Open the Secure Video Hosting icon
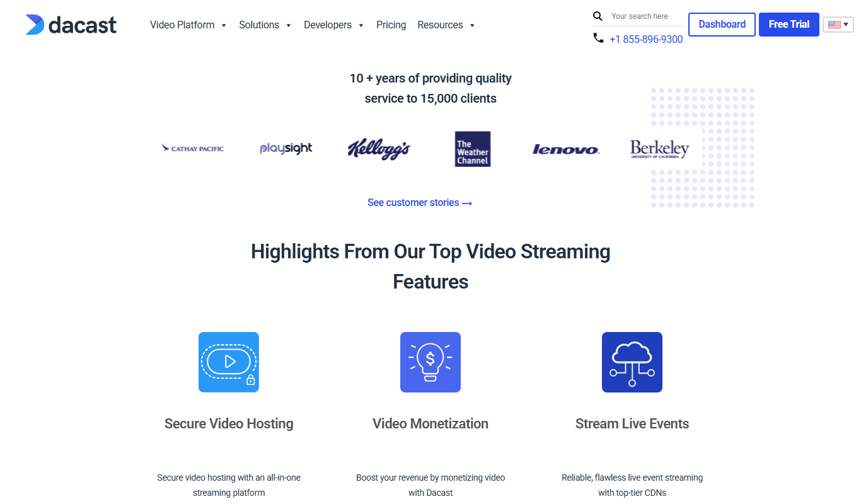The height and width of the screenshot is (504, 861). pos(229,362)
